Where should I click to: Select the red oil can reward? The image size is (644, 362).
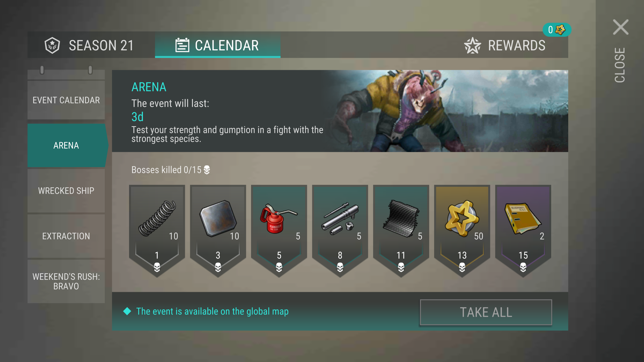coord(279,218)
